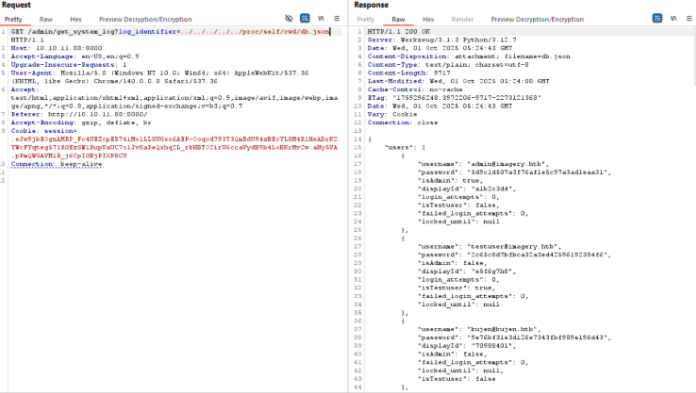
Task: Click the User-Agent Mozilla/5.0 header line
Action: [x=159, y=77]
